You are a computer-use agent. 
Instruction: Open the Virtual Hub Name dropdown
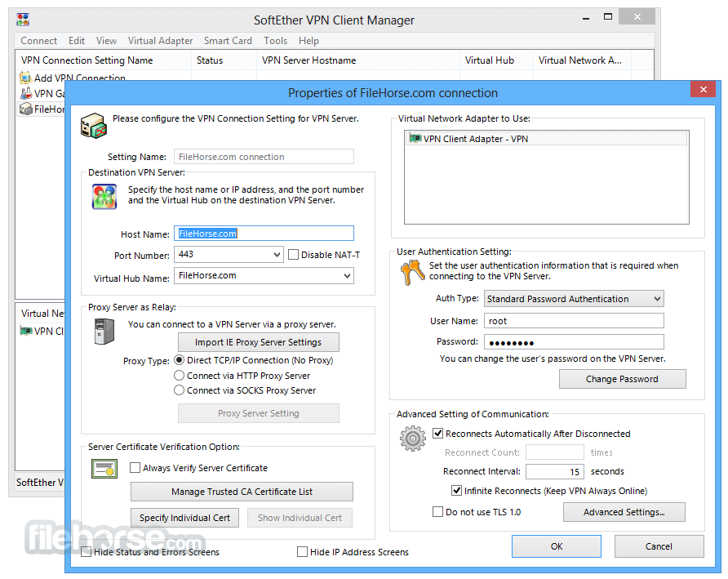click(347, 275)
